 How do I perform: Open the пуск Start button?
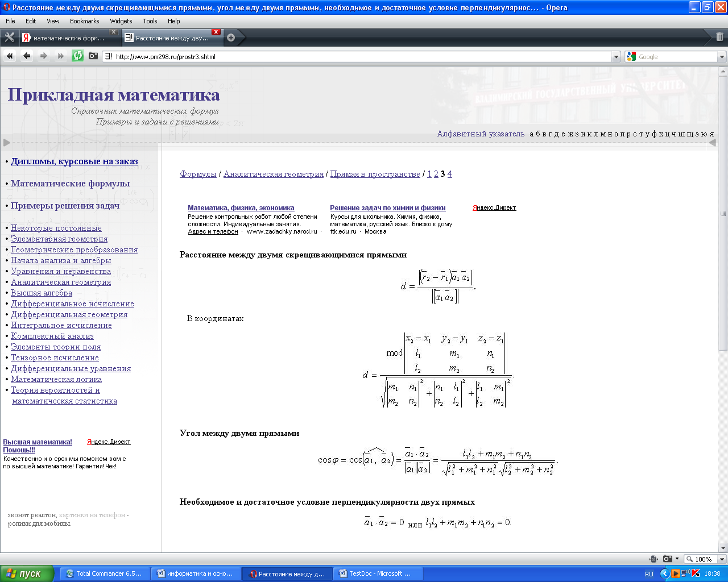[x=27, y=573]
